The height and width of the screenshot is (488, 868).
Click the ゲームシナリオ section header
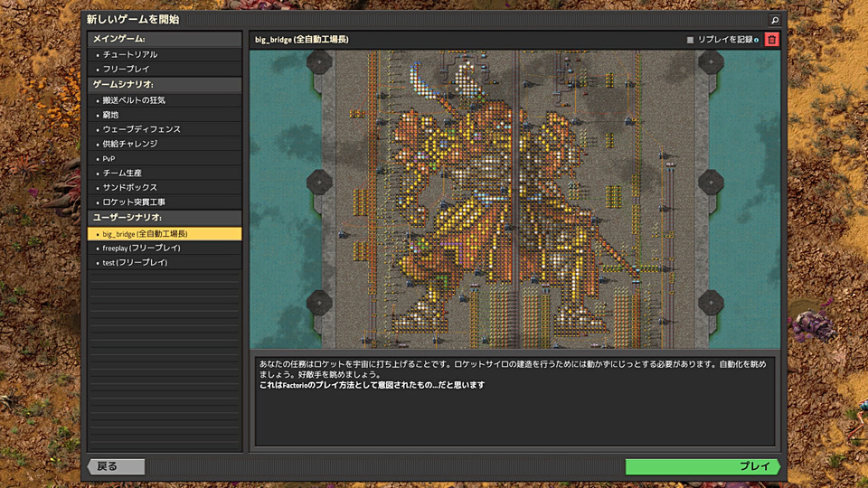pyautogui.click(x=165, y=84)
